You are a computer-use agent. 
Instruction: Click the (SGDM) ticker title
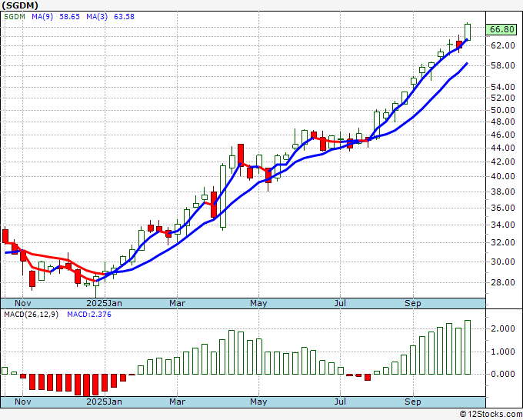[x=20, y=5]
